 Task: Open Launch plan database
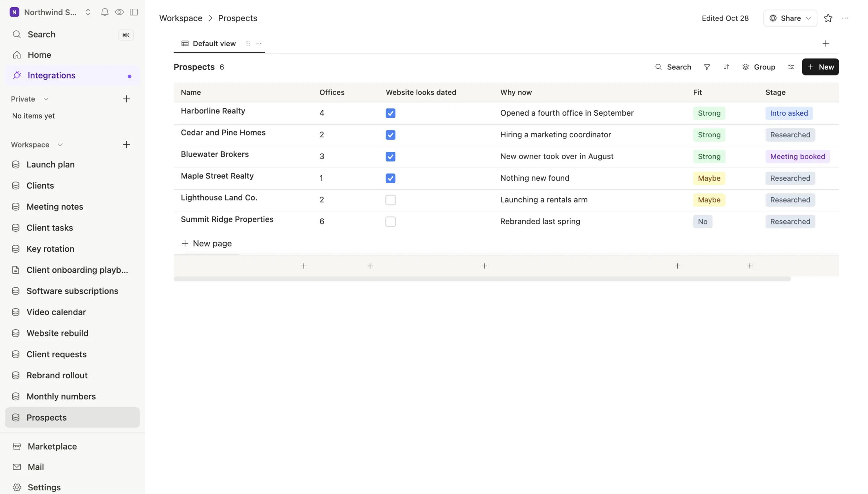click(72, 165)
